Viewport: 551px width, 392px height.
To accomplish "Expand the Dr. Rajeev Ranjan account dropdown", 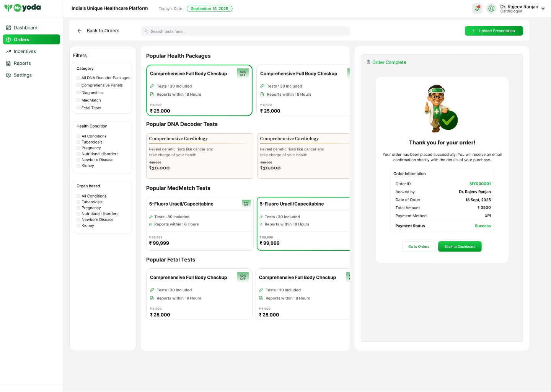I will 543,8.
